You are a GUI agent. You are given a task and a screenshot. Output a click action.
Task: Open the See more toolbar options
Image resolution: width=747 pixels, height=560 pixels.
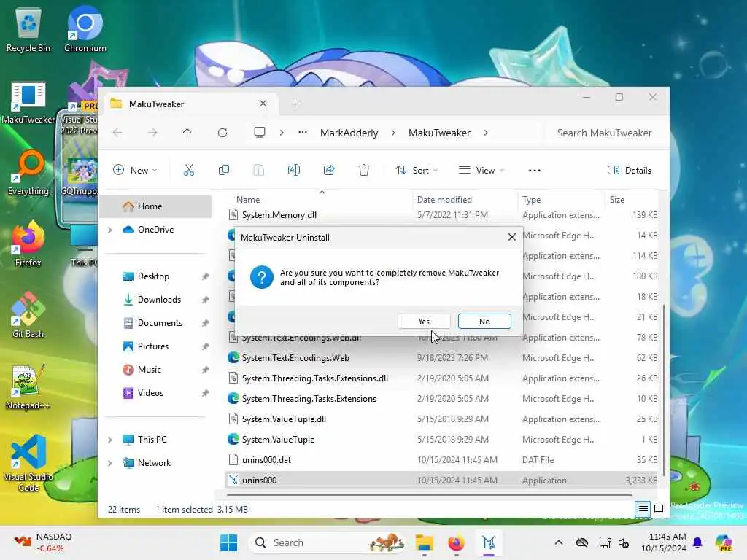[535, 170]
